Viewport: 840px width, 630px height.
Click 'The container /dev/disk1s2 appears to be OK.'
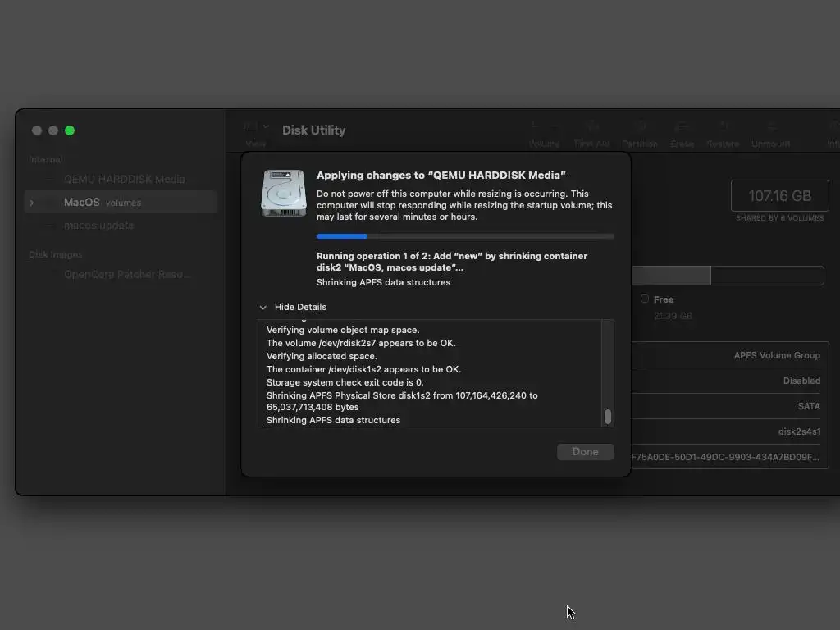tap(363, 369)
